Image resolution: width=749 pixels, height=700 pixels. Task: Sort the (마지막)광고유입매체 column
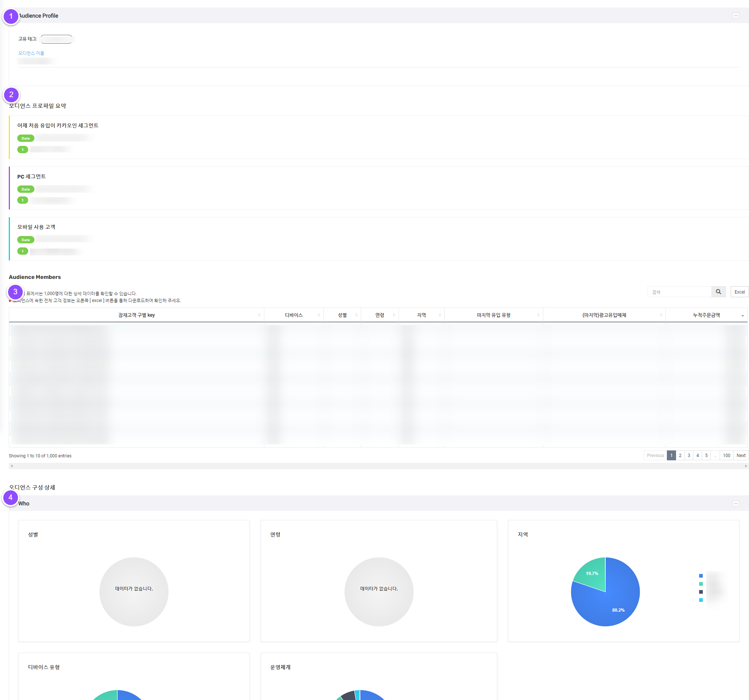pos(604,315)
